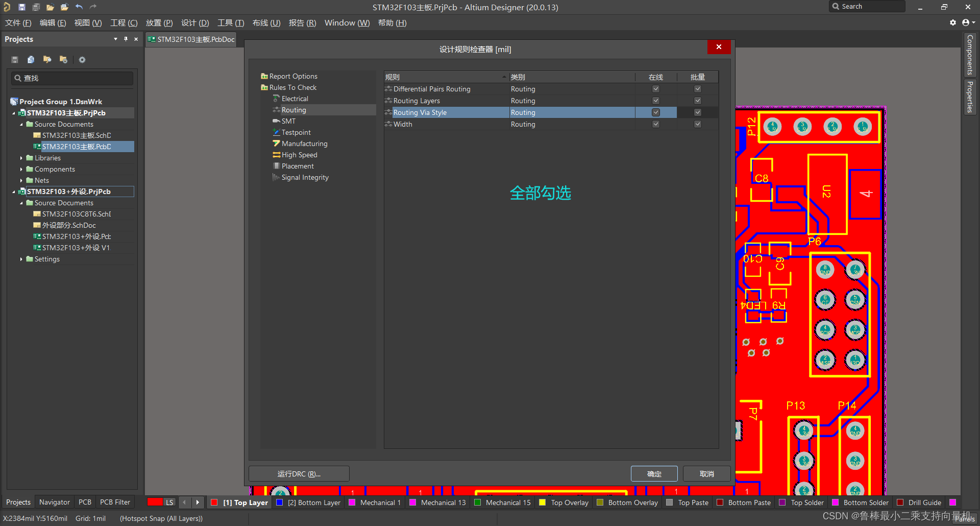The width and height of the screenshot is (980, 526).
Task: Click the red LS current layer color swatch
Action: click(x=155, y=503)
